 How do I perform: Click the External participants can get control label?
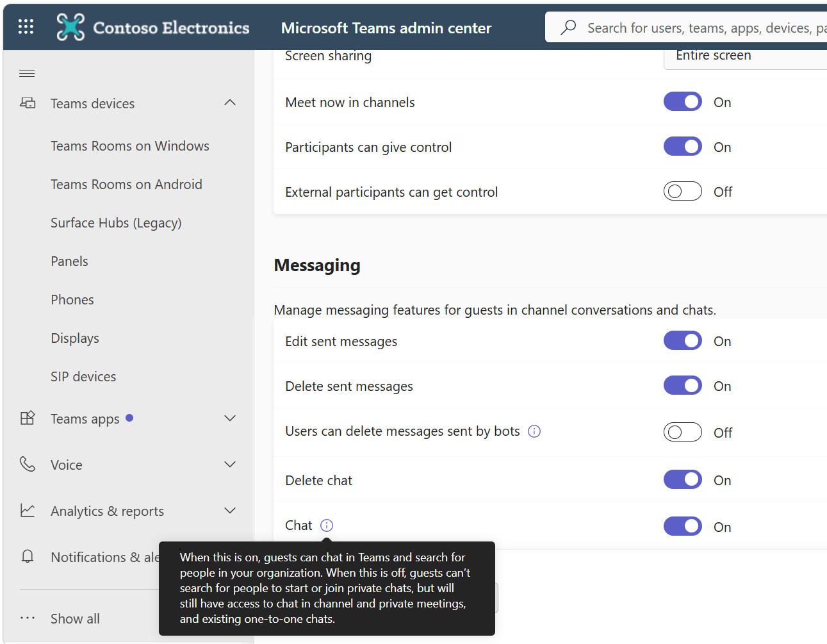click(x=391, y=192)
